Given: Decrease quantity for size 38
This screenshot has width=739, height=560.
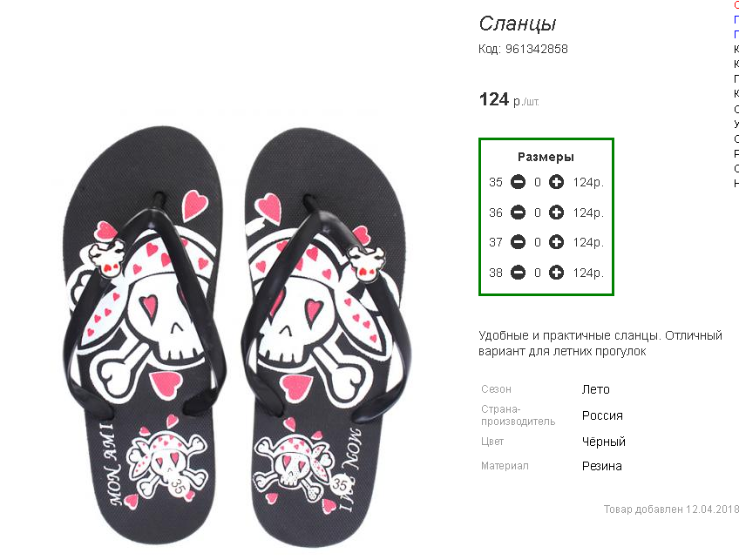Looking at the screenshot, I should [518, 273].
